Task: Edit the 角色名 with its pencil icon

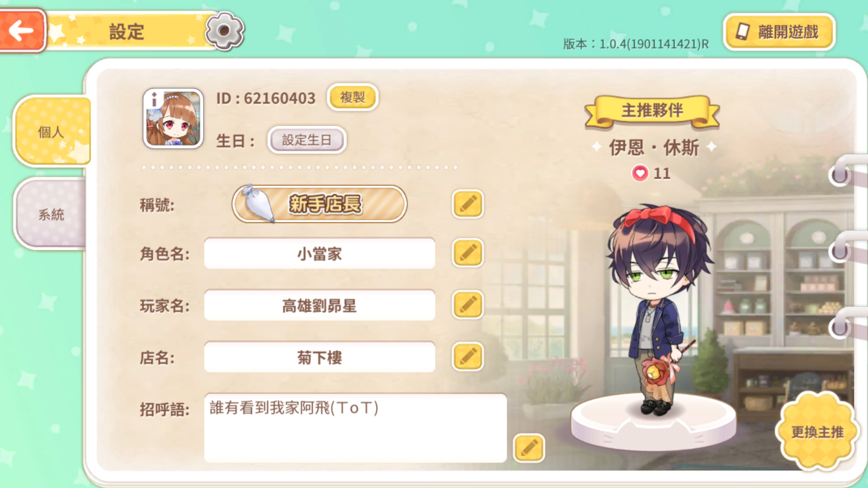Action: coord(468,253)
